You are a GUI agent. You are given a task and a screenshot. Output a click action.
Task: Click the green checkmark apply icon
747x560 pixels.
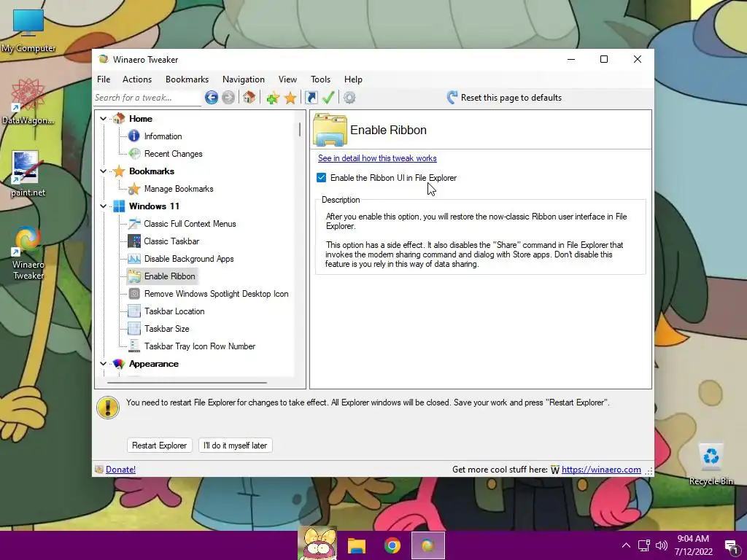[x=328, y=98]
